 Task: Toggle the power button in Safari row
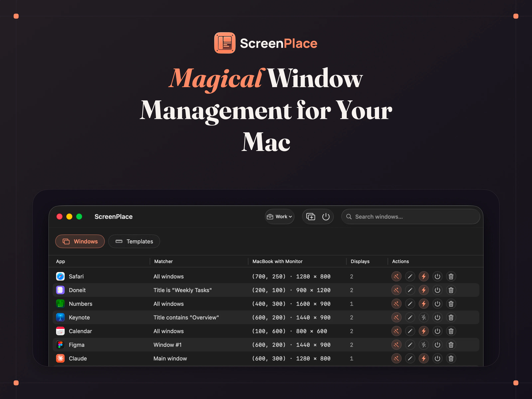[x=437, y=276]
